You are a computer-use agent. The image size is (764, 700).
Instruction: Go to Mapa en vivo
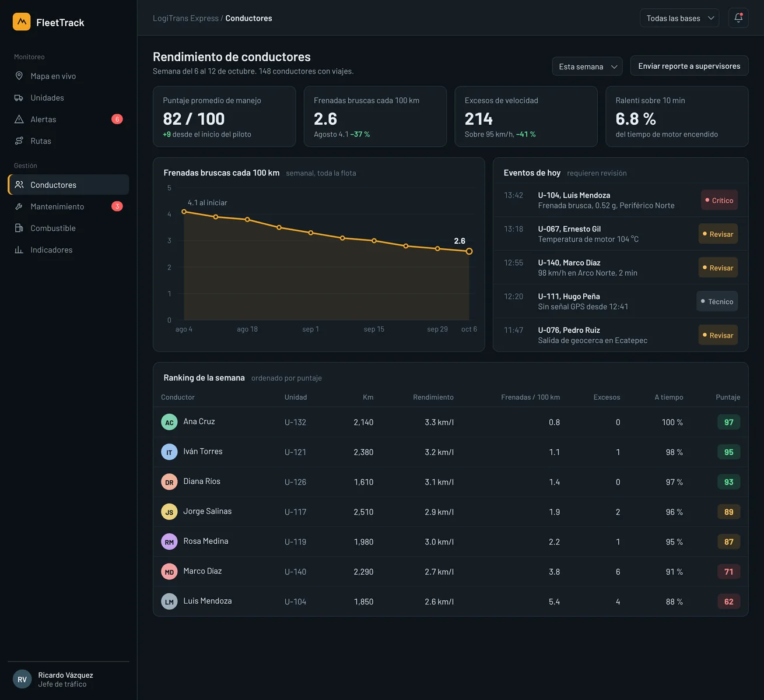(x=68, y=76)
